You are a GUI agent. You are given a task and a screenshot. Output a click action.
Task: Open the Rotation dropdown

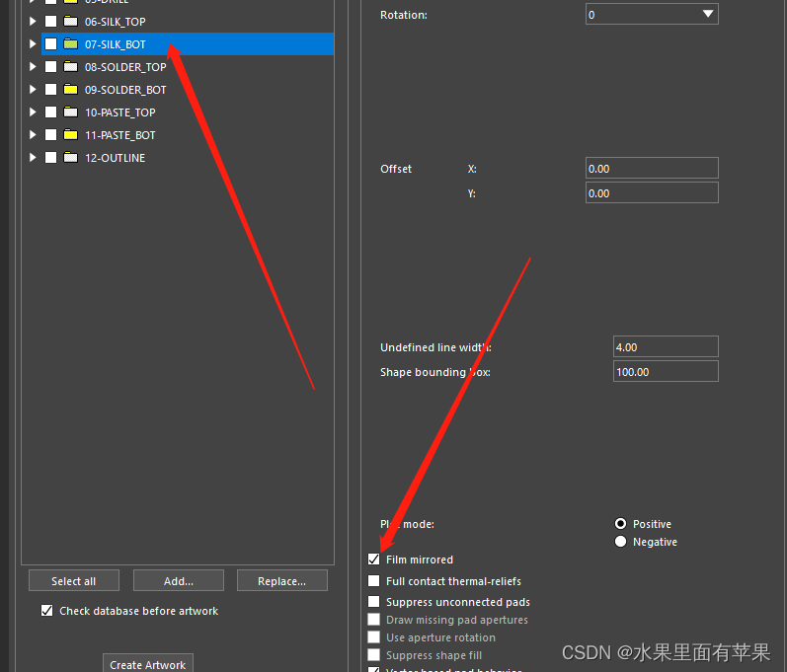coord(707,14)
